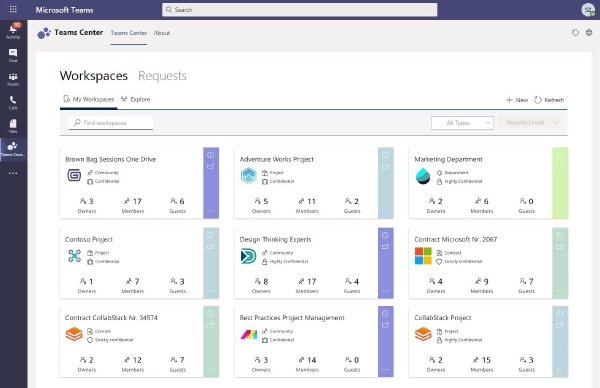Open info icon on Best Practices Project Management card
600x388 pixels.
pyautogui.click(x=385, y=313)
